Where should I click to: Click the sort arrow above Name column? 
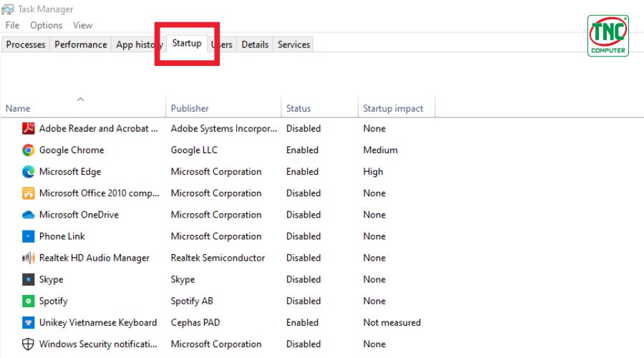(x=80, y=100)
